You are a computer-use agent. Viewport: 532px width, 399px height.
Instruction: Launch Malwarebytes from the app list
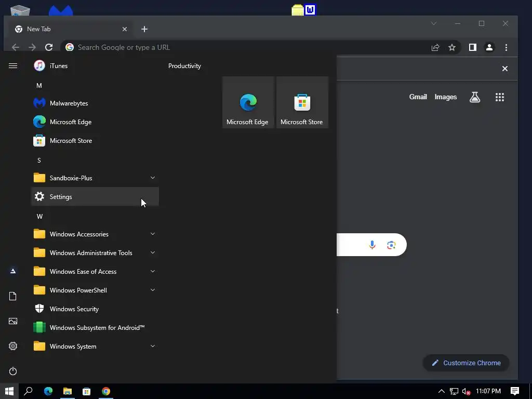coord(95,103)
